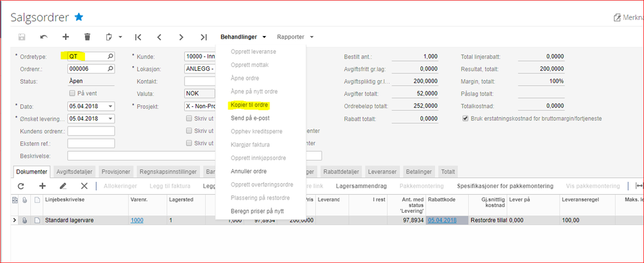644x263 pixels.
Task: Click paperclip icon on Standard lagervare row
Action: (x=24, y=220)
